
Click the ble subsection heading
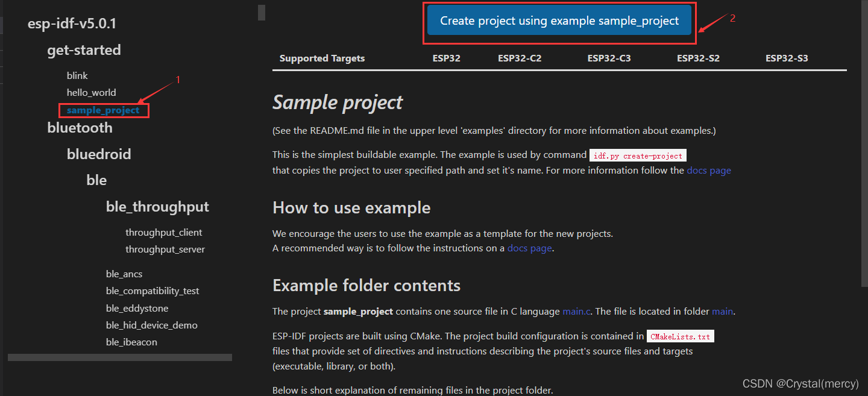pyautogui.click(x=96, y=180)
